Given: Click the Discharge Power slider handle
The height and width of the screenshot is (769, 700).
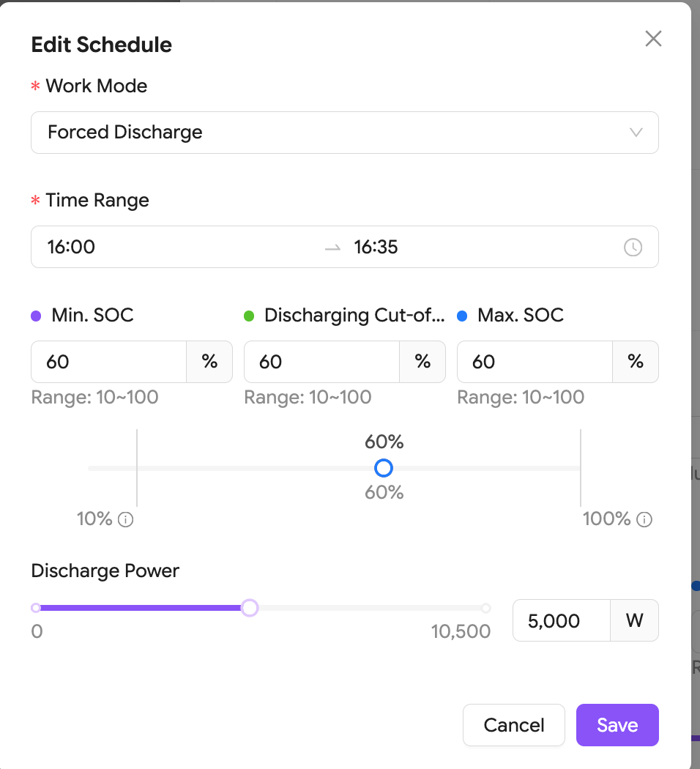Looking at the screenshot, I should 250,608.
